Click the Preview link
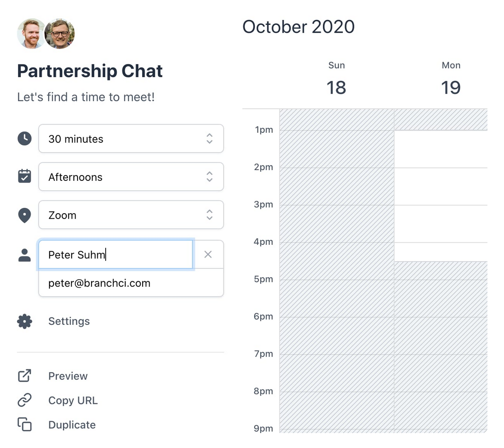 point(68,376)
